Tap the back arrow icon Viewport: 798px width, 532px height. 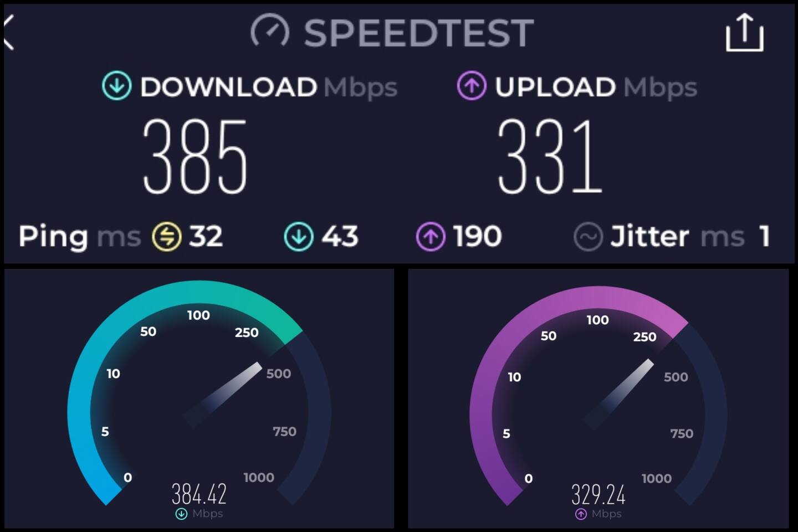point(8,33)
